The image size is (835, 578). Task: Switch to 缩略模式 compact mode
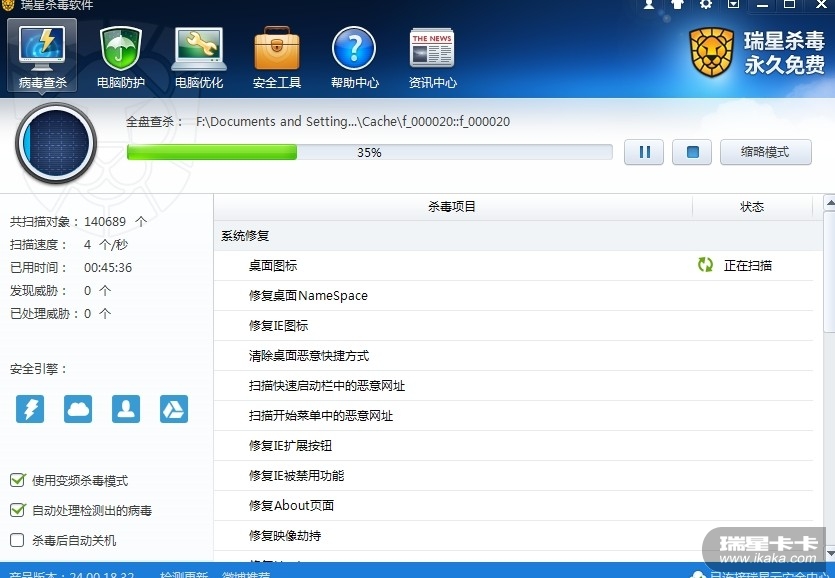tap(766, 152)
